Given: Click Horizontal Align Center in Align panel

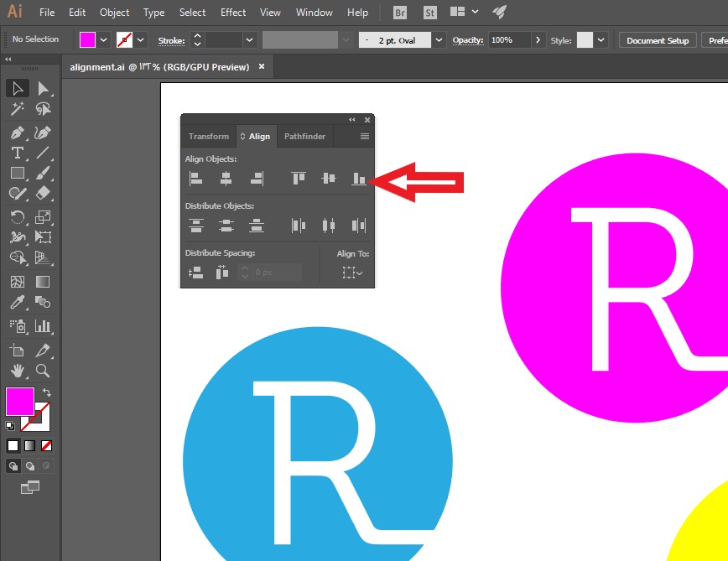Looking at the screenshot, I should 226,178.
